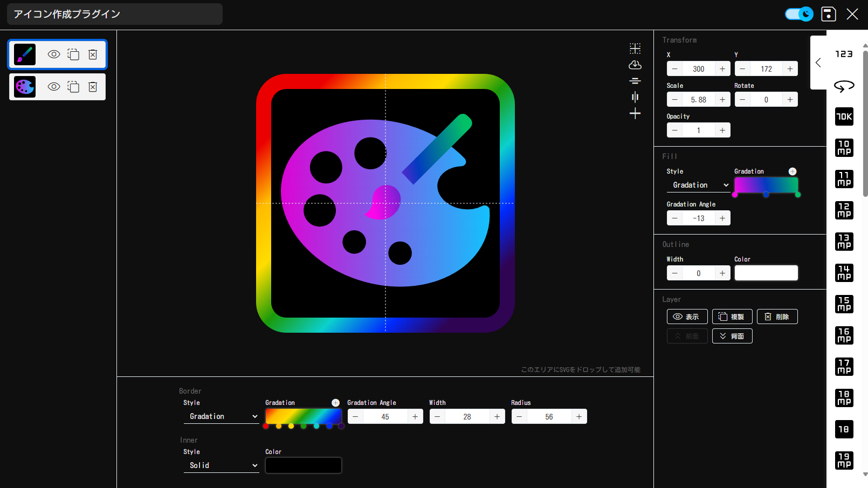Viewport: 868px width, 488px height.
Task: Open the Outline Color swatch
Action: click(x=766, y=273)
